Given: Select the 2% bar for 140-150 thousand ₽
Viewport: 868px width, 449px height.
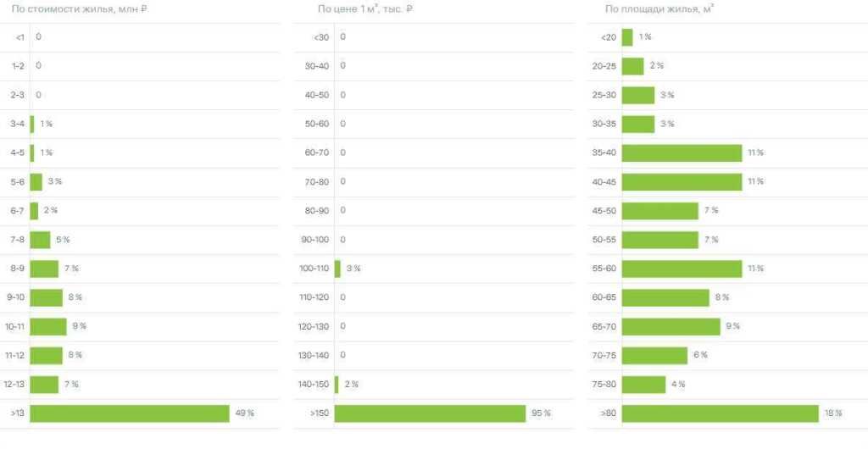Looking at the screenshot, I should click(x=337, y=384).
